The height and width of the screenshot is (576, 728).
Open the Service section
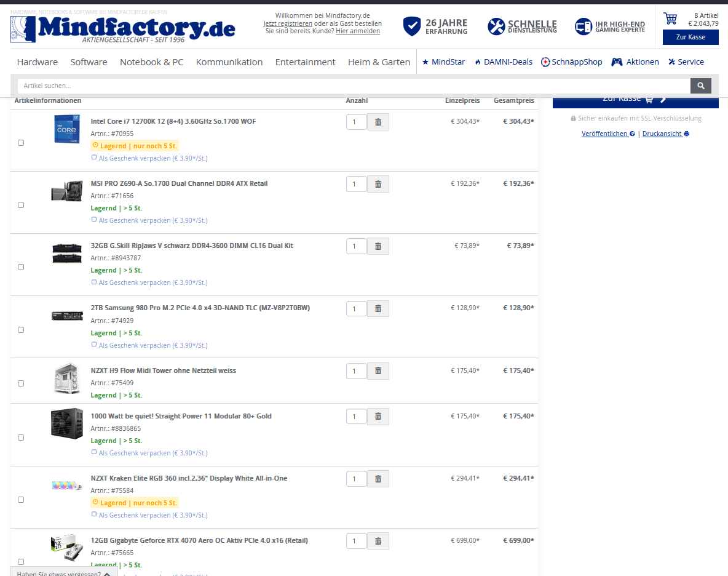pyautogui.click(x=686, y=62)
